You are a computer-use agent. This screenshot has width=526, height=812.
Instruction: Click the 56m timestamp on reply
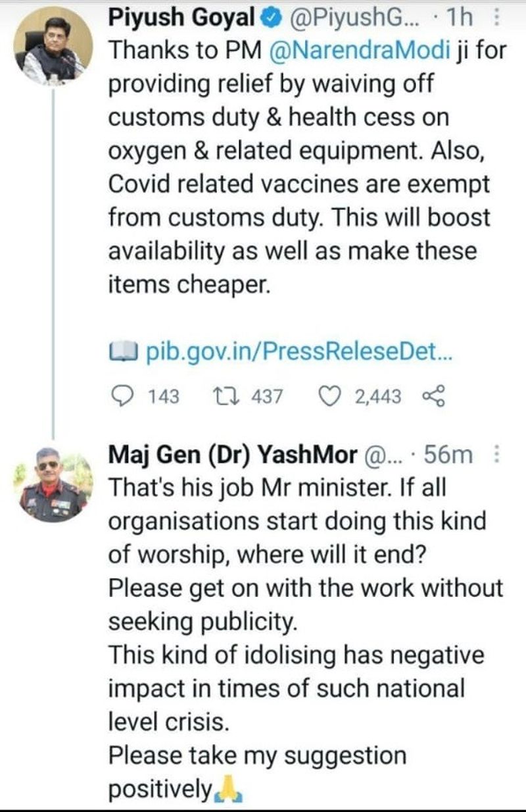(448, 454)
